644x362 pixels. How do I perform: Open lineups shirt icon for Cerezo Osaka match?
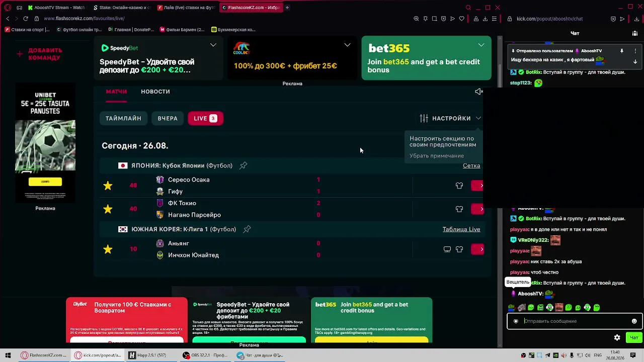459,186
